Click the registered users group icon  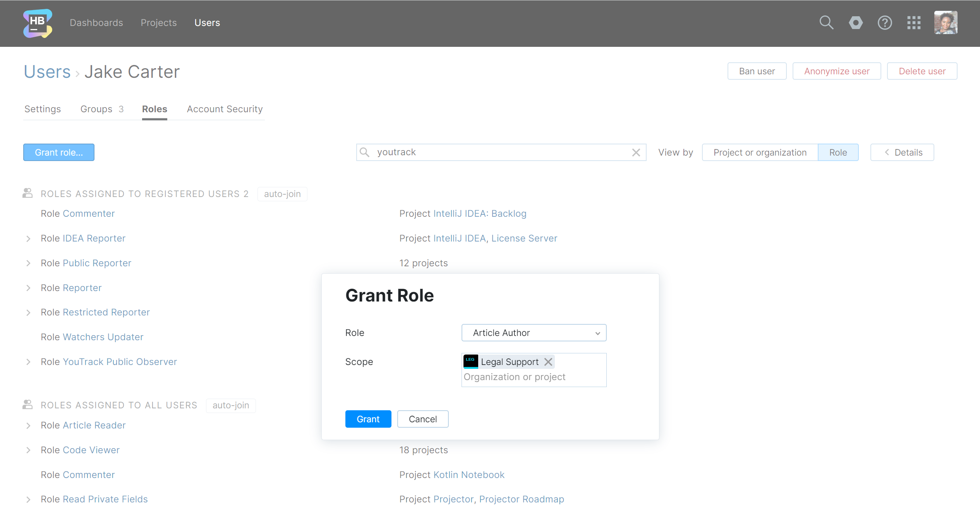[27, 194]
